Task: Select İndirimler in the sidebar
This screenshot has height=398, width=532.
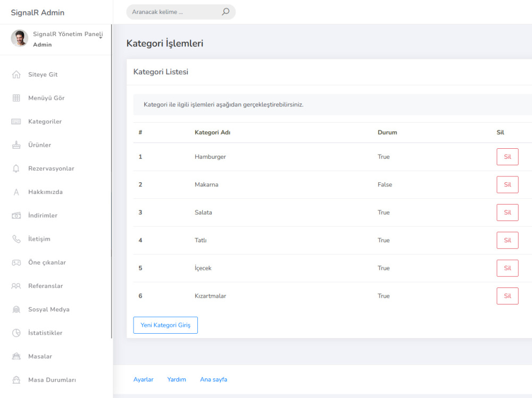Action: click(43, 216)
